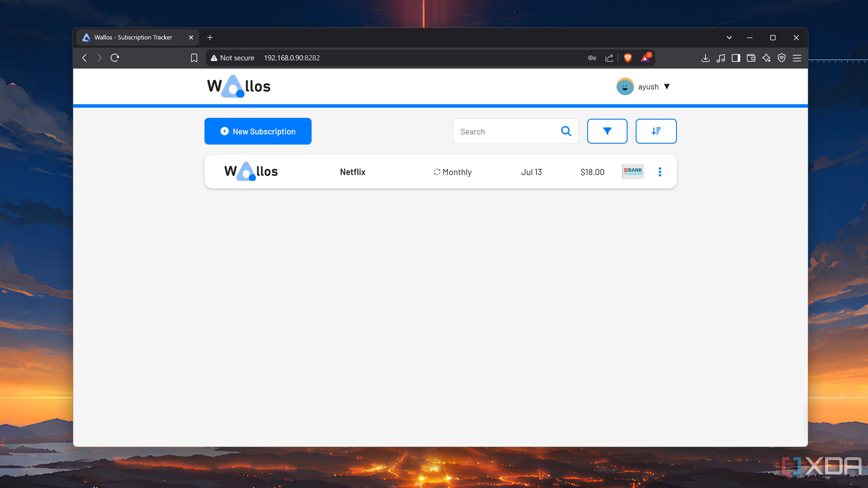Select the Wallos - Subscription Tracker tab
868x488 pixels.
click(137, 37)
